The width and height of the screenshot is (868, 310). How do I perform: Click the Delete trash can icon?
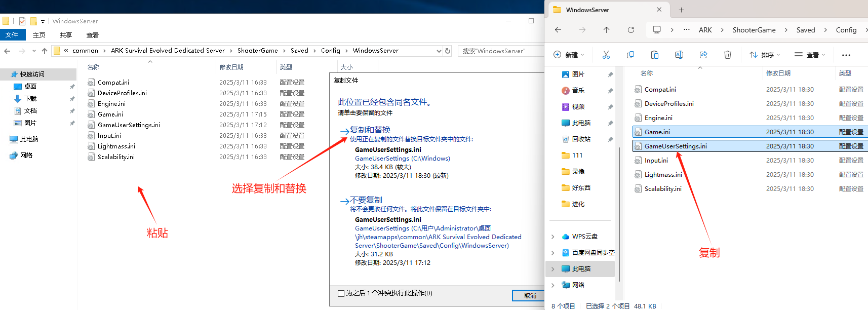[728, 55]
